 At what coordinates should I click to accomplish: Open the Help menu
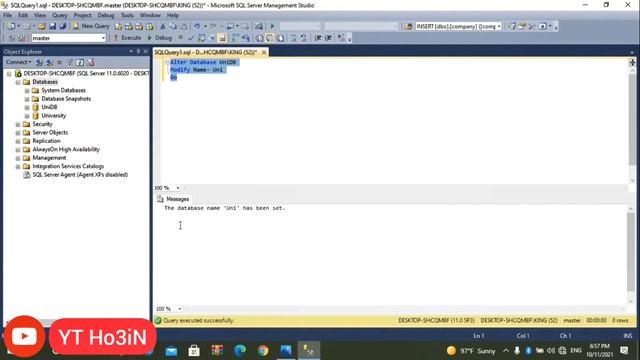[x=173, y=15]
